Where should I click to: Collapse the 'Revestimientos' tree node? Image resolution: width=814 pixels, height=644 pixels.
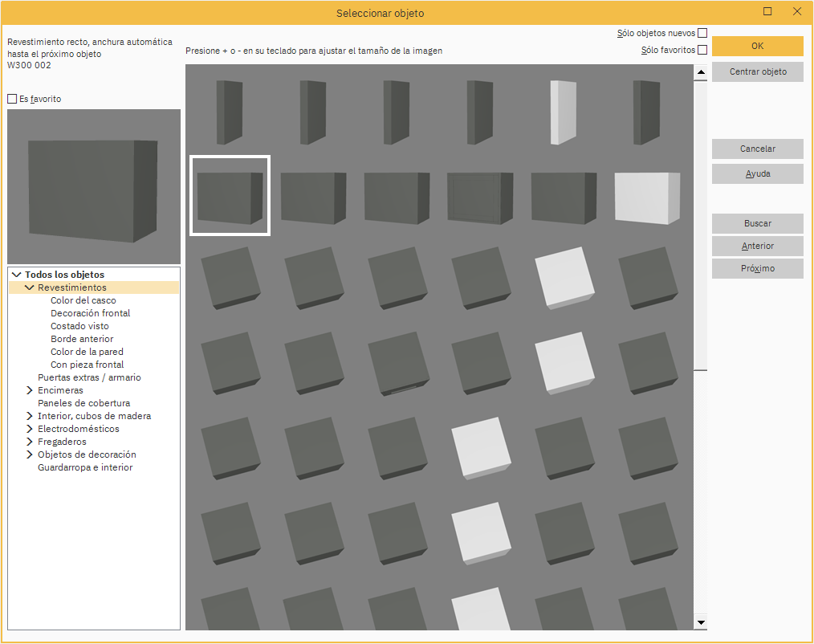click(x=30, y=287)
